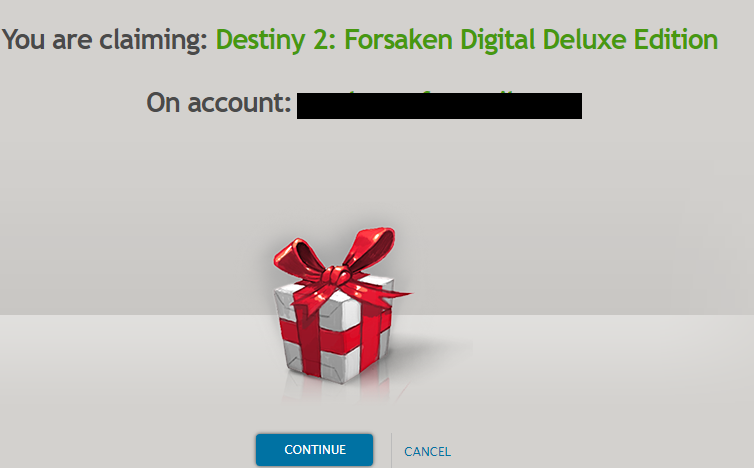Click the red gift box image
Screen dimensions: 754x469
(341, 306)
